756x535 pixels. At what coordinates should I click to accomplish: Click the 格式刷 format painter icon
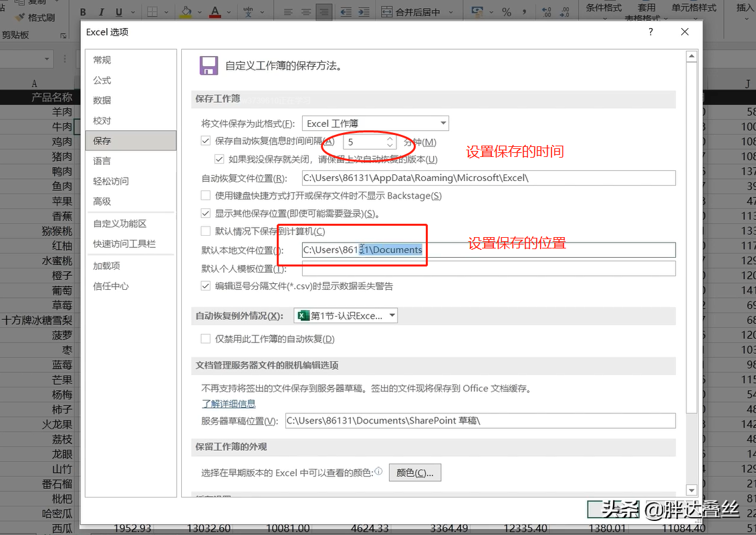[x=20, y=17]
